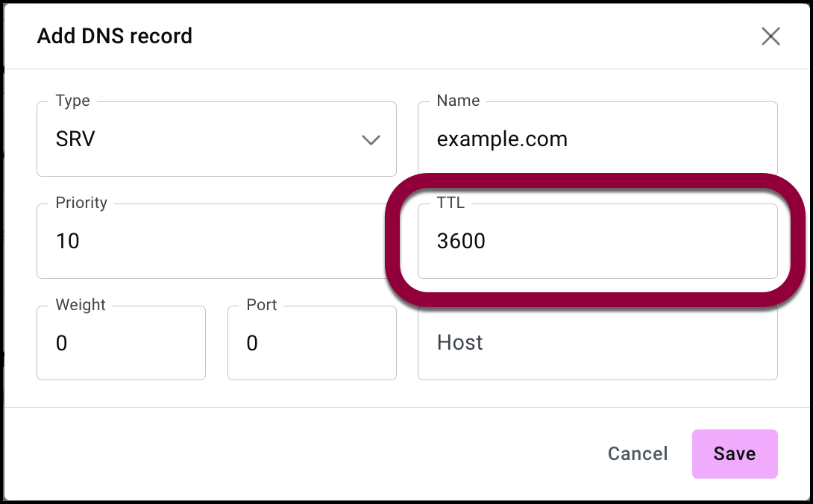Place cursor on 3600 TTL value

(461, 241)
